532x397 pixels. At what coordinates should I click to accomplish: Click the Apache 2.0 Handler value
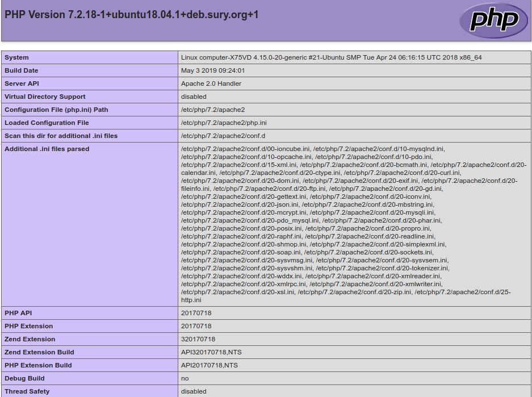(x=211, y=83)
